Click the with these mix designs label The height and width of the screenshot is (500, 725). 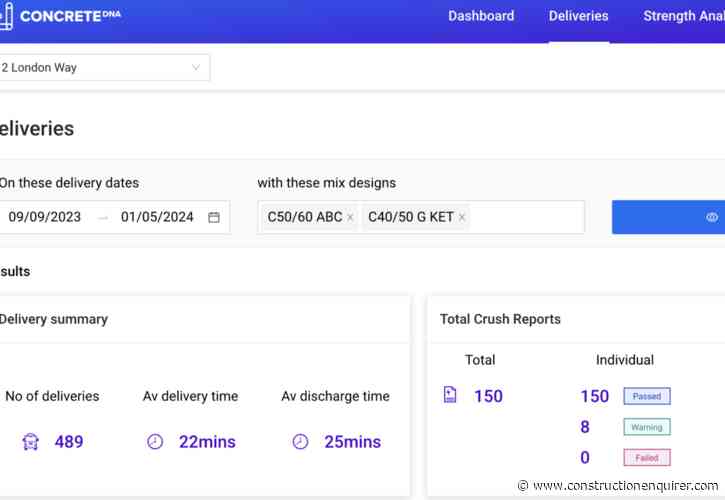click(326, 183)
